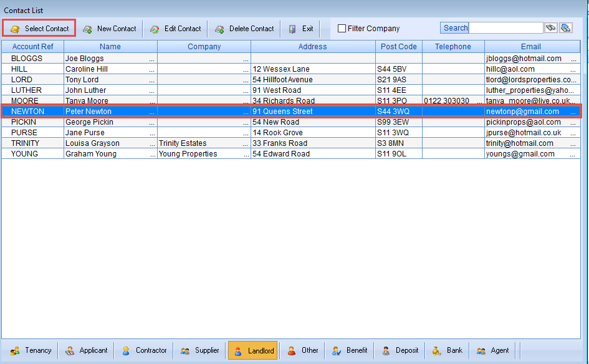
Task: Click the post code S11 4EE
Action: (x=391, y=90)
